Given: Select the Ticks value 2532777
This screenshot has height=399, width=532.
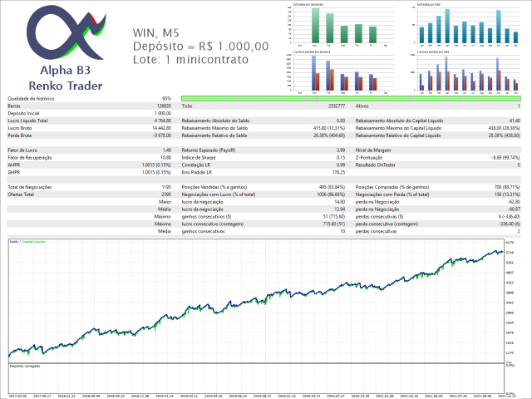Looking at the screenshot, I should tap(337, 106).
